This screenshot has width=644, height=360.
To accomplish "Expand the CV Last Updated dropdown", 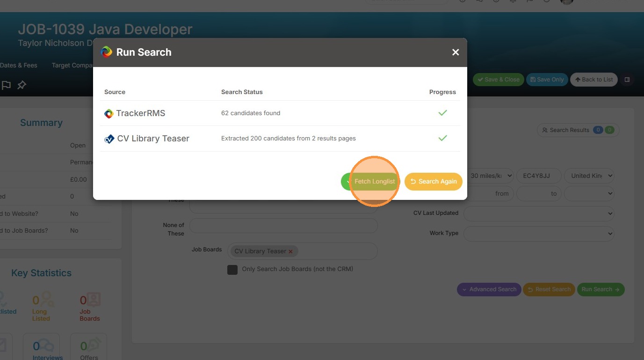I will click(x=539, y=213).
